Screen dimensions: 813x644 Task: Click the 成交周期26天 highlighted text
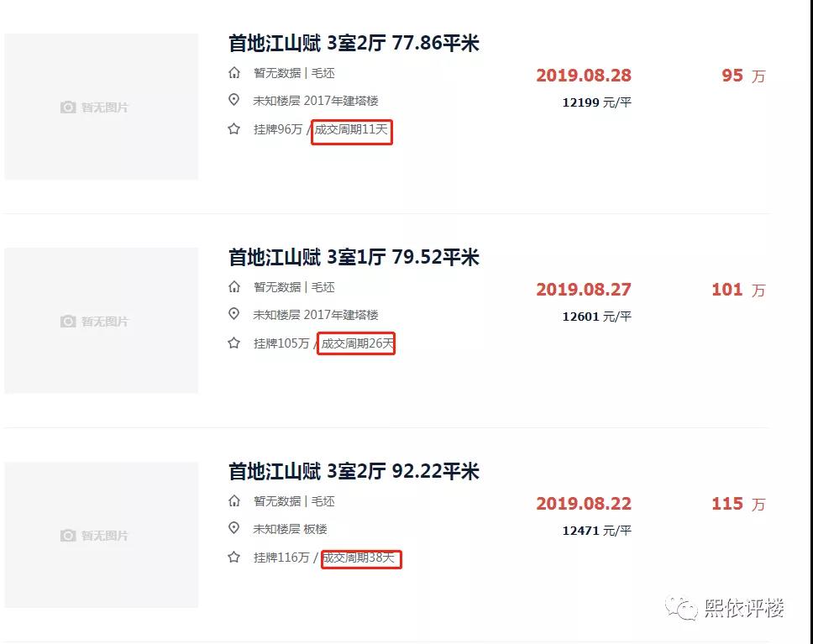356,343
